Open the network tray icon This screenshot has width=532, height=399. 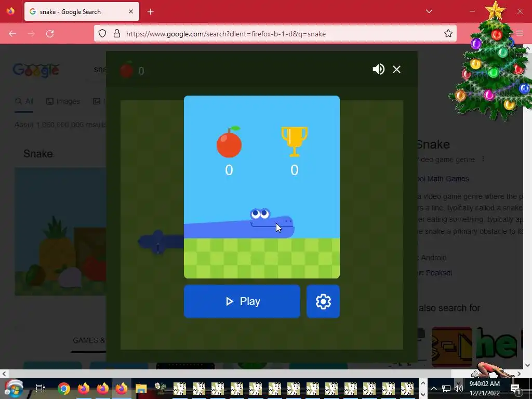[446, 389]
